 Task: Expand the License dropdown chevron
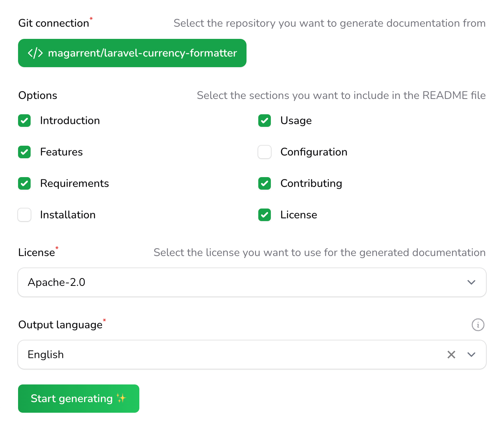point(471,282)
